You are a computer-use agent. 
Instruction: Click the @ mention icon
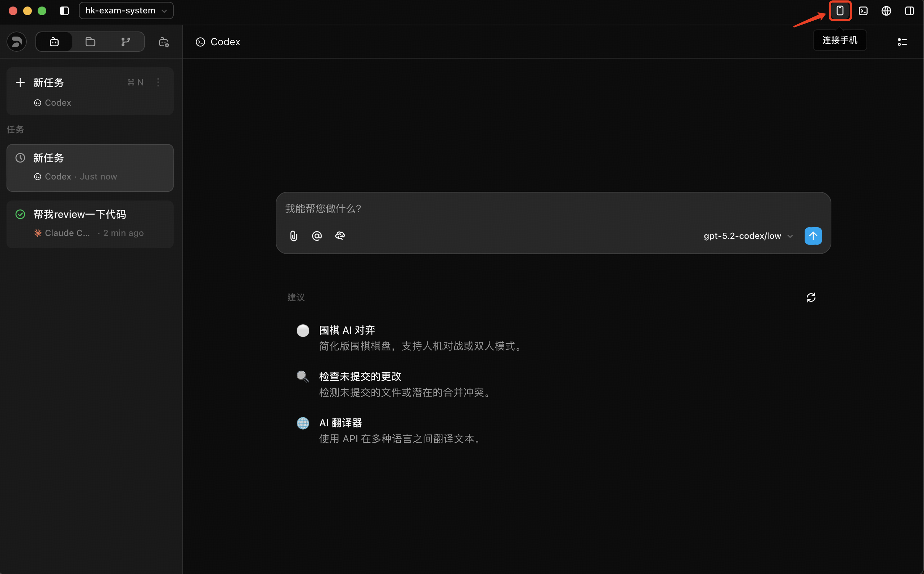click(317, 236)
